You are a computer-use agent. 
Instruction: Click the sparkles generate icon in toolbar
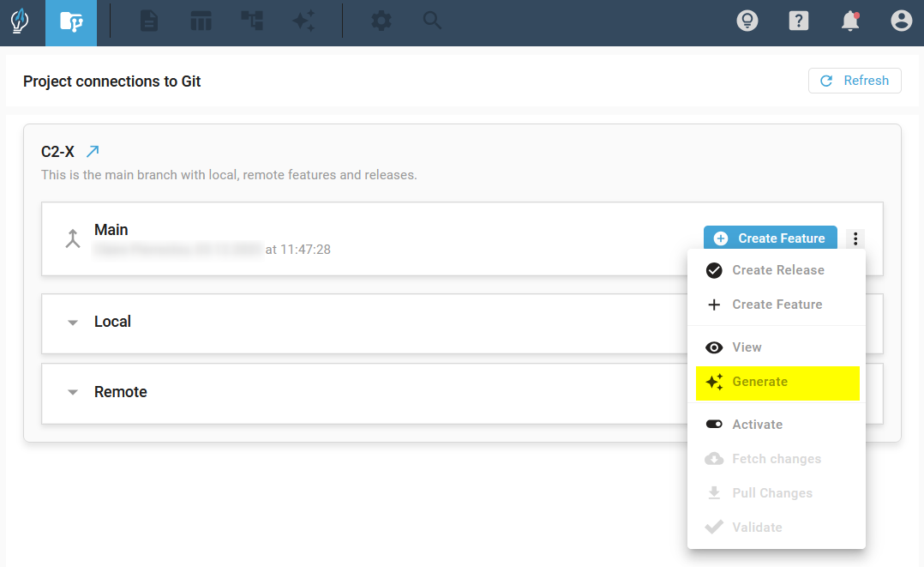[x=303, y=21]
